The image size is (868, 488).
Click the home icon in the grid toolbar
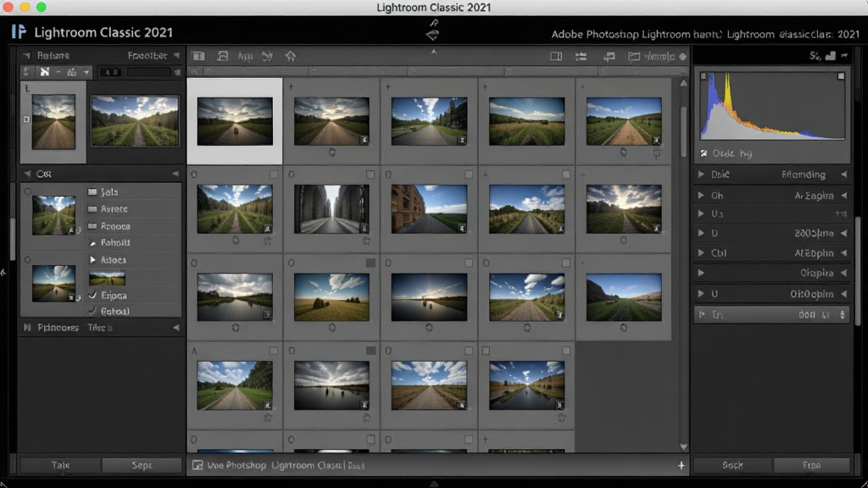click(x=291, y=56)
